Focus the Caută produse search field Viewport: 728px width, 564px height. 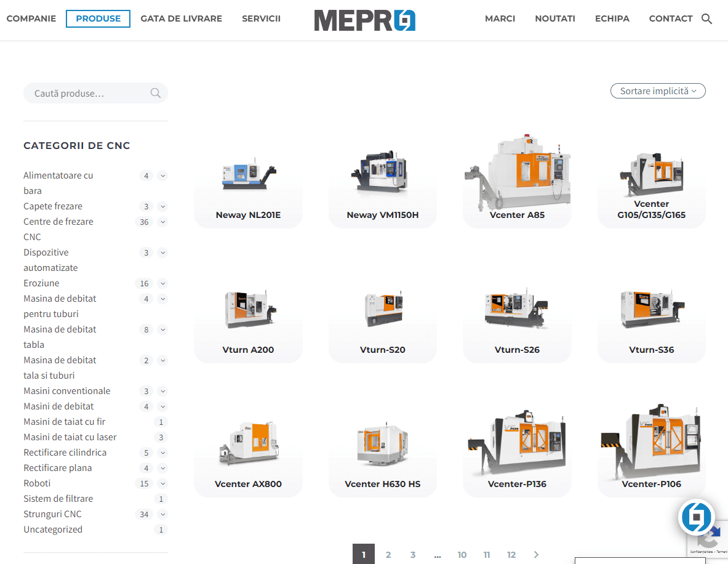click(95, 93)
